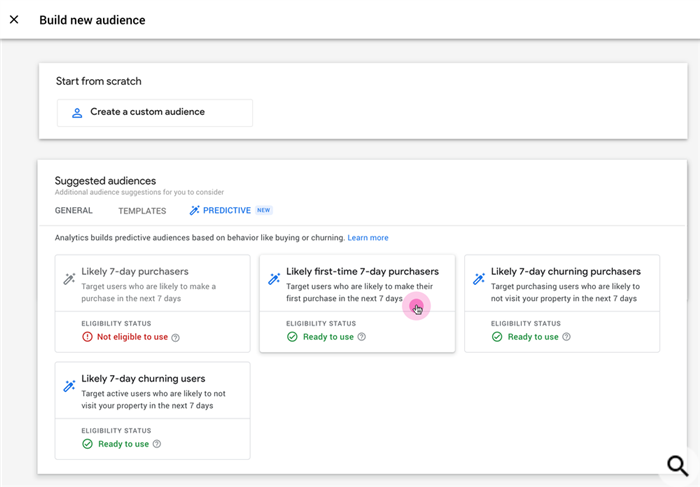Click help icon beside churning purchasers Ready to use
Viewport: 700px width, 487px height.
click(x=567, y=337)
